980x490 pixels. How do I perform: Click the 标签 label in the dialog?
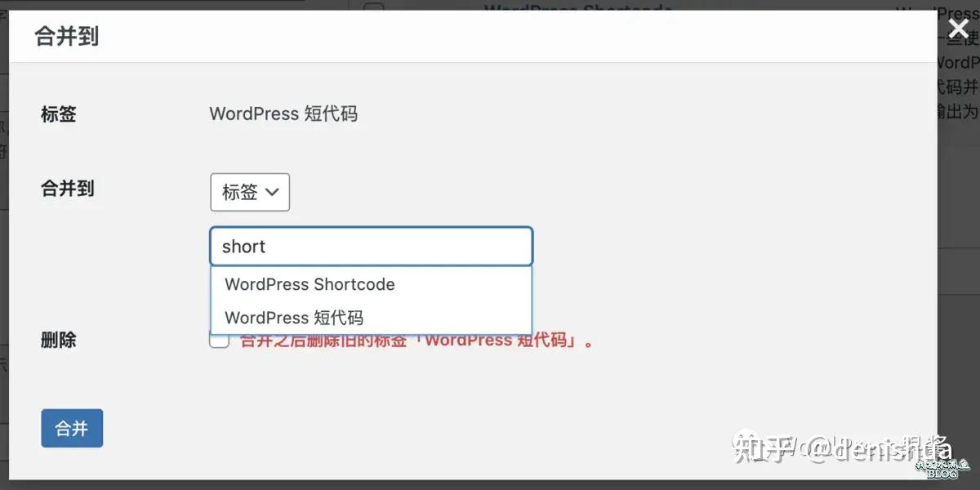pyautogui.click(x=58, y=114)
